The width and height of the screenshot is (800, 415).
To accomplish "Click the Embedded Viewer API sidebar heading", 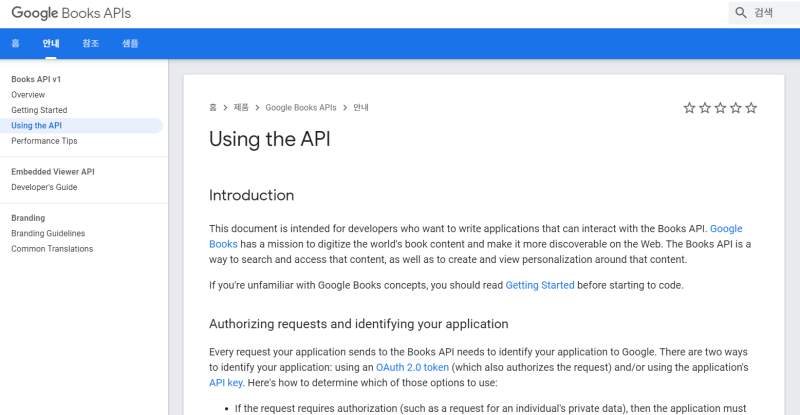I will [53, 172].
